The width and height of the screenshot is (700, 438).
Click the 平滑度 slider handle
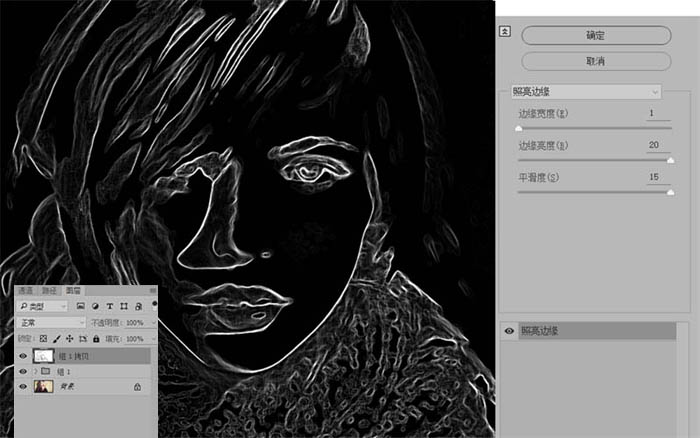coord(671,192)
